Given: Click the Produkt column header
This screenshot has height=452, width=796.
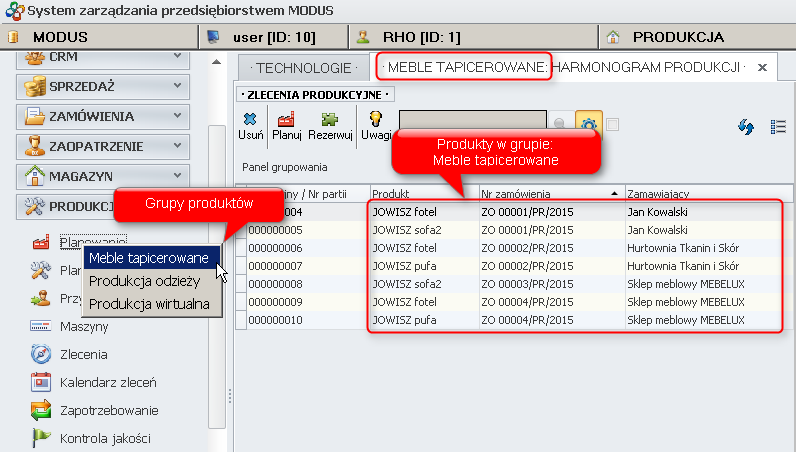Looking at the screenshot, I should 425,193.
